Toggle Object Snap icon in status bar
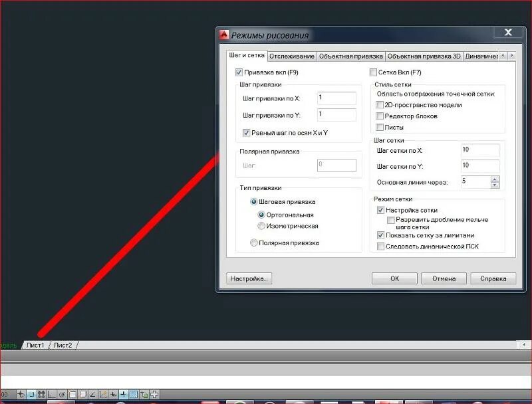Image resolution: width=532 pixels, height=404 pixels. 72,394
